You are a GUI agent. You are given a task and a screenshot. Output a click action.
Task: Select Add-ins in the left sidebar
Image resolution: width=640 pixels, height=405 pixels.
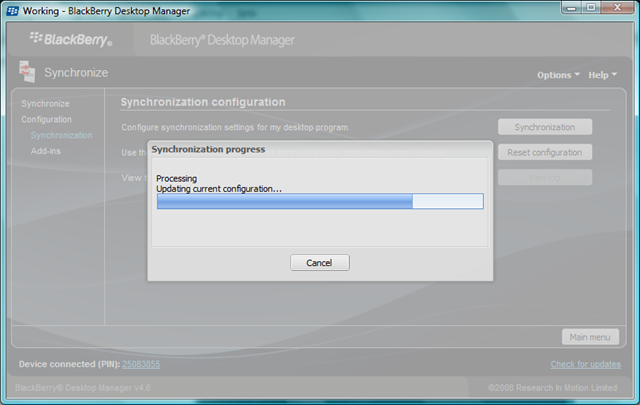46,151
